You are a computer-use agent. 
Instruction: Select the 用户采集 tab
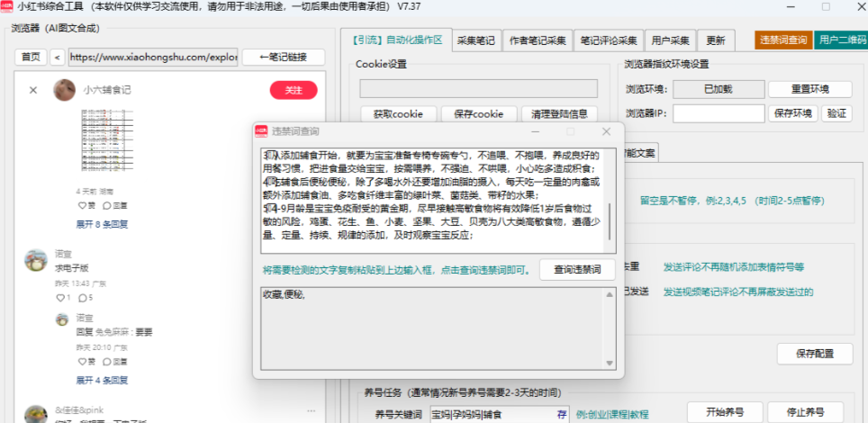click(671, 40)
